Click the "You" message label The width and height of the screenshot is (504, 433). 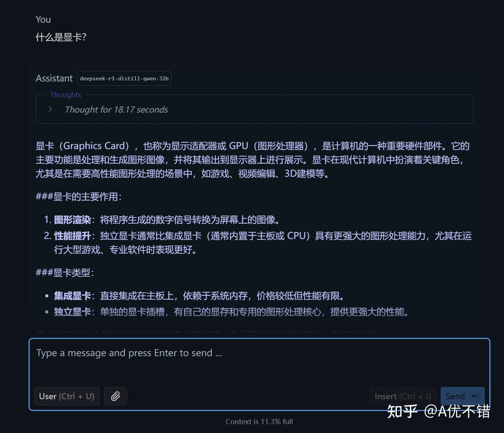click(42, 19)
